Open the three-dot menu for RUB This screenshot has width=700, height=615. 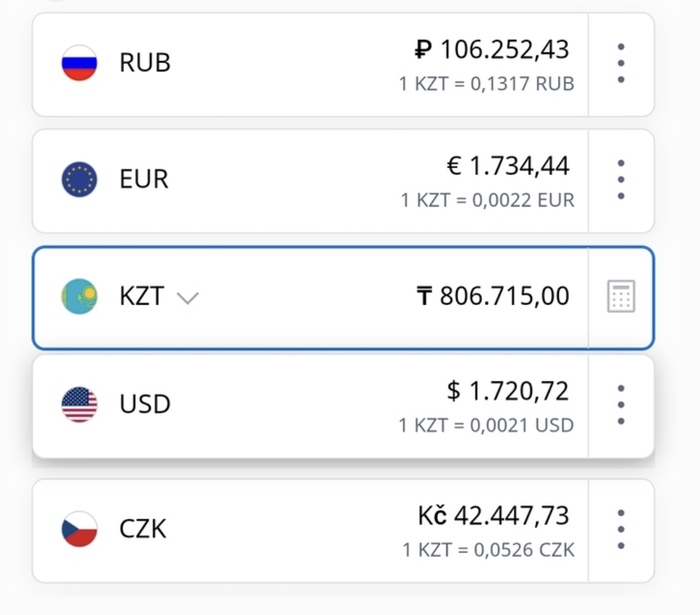coord(621,63)
